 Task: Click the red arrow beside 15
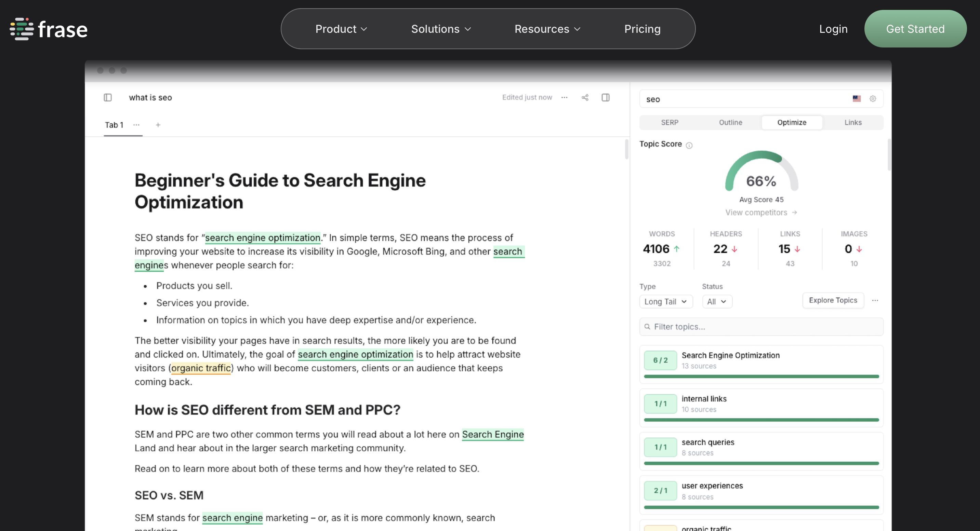point(797,249)
